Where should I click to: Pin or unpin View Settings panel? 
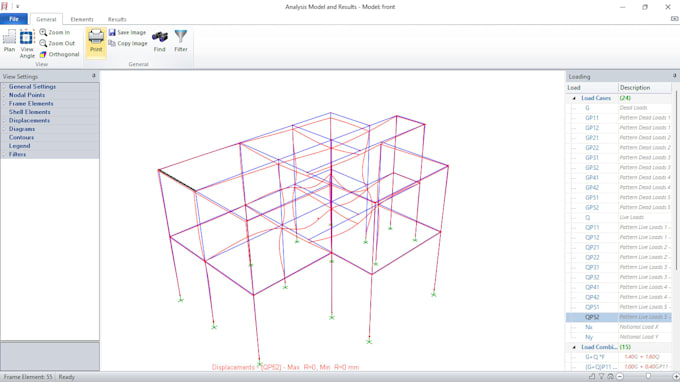94,76
